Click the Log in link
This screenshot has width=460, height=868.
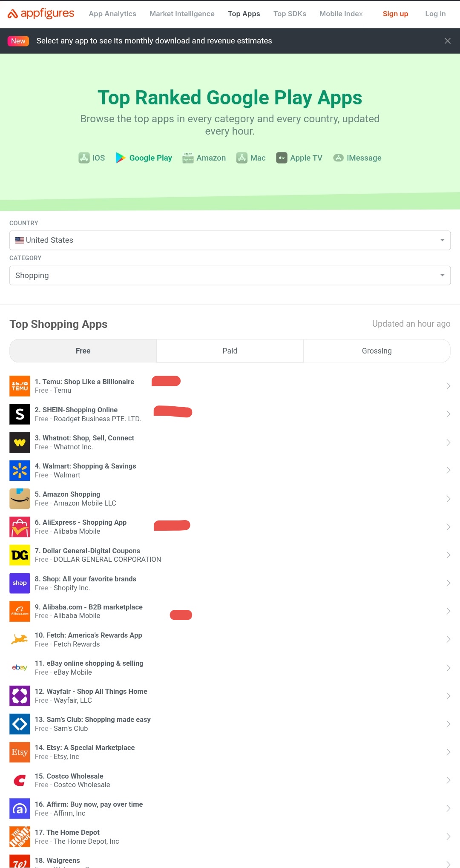point(435,14)
